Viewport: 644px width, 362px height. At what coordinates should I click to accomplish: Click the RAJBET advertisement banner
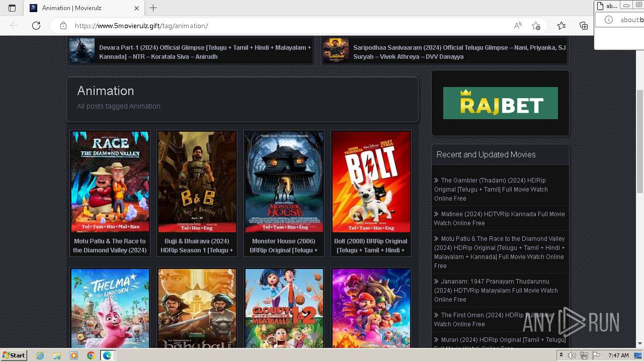click(500, 103)
